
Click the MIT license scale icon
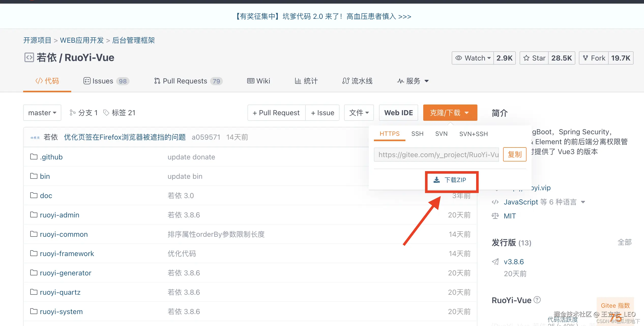495,216
